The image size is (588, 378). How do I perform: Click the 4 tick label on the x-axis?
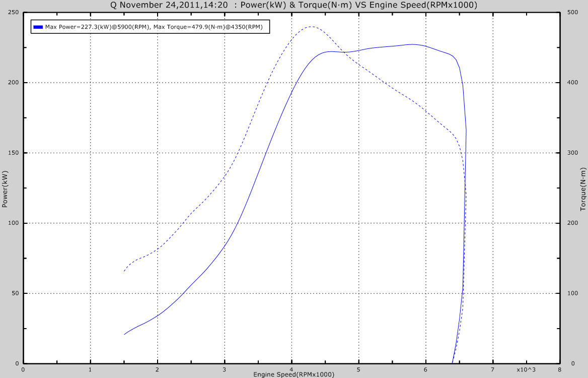[x=291, y=369]
